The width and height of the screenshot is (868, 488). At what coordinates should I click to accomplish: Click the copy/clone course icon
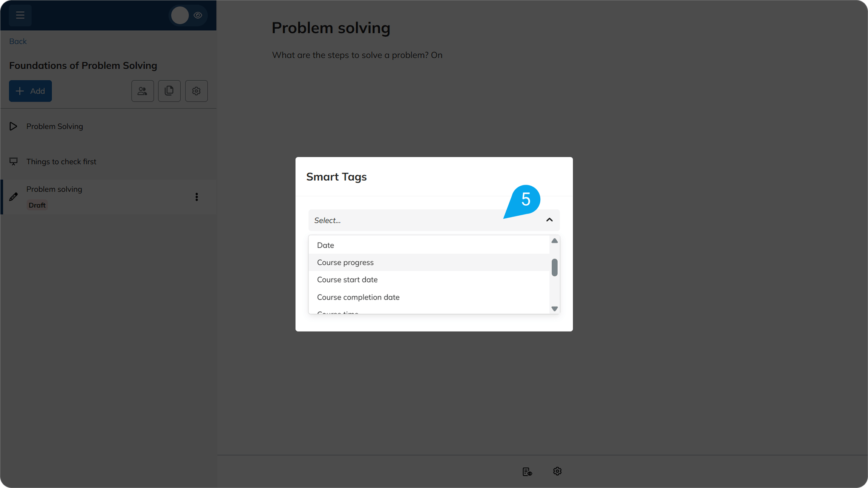pos(169,91)
